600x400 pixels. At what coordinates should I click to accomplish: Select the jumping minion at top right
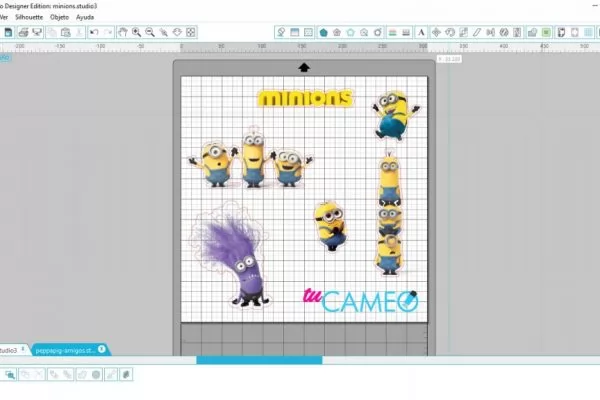pos(395,115)
